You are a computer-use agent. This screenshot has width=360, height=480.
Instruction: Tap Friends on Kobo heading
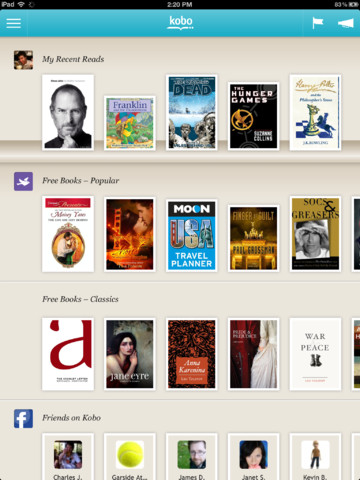tap(71, 418)
